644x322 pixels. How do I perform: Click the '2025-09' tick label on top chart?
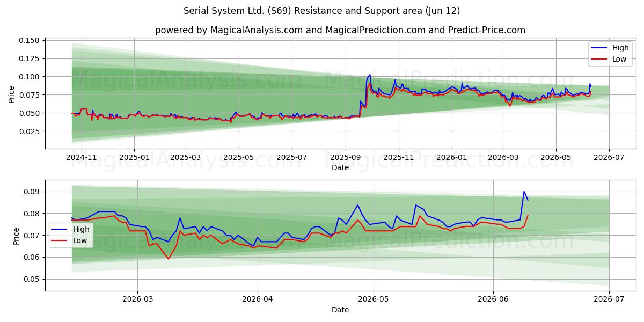pos(345,157)
